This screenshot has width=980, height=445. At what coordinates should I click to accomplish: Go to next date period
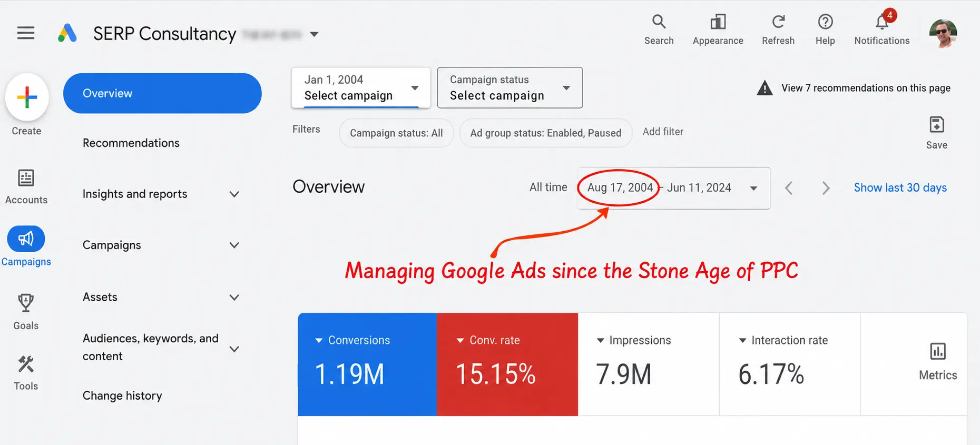pos(826,188)
